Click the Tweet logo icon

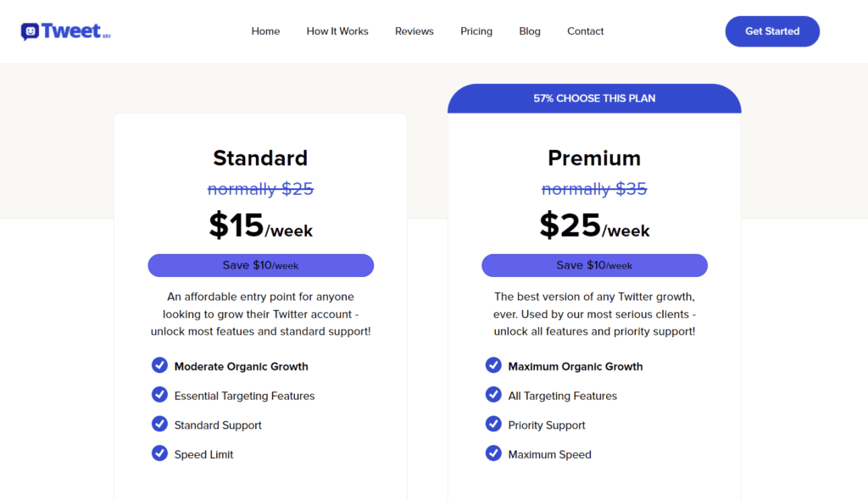coord(31,31)
